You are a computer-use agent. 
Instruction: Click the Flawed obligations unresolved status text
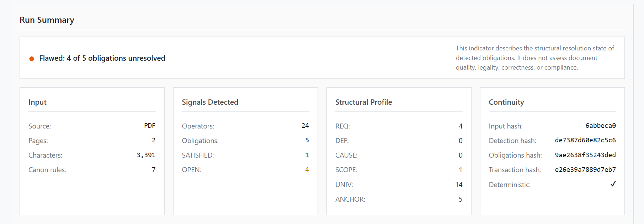click(102, 58)
